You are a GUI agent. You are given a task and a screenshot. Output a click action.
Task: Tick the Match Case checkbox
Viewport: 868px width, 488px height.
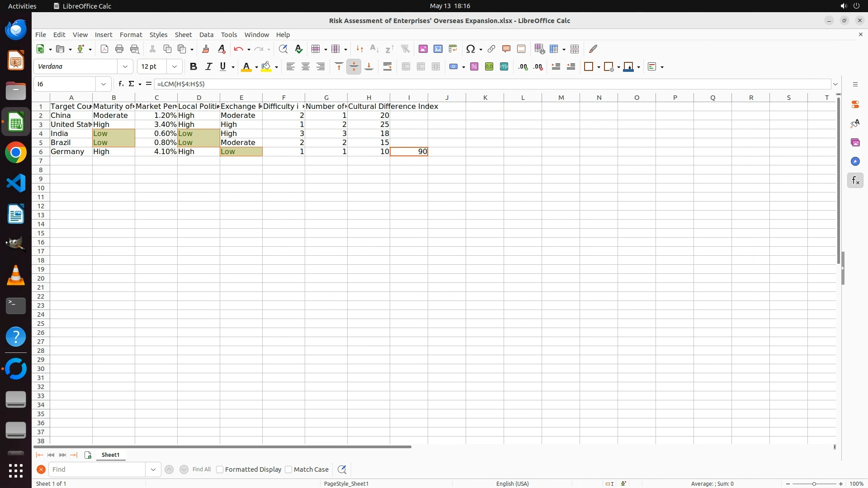289,469
